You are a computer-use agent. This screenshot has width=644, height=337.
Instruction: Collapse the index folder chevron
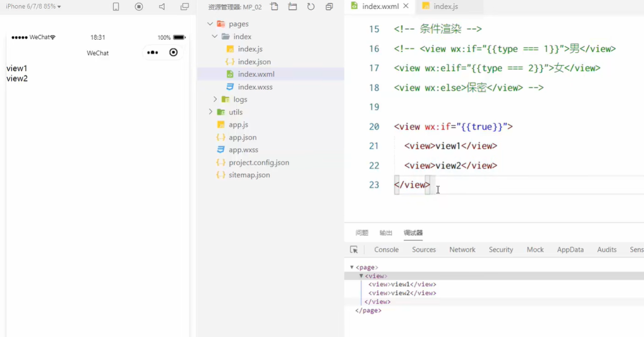pos(215,36)
